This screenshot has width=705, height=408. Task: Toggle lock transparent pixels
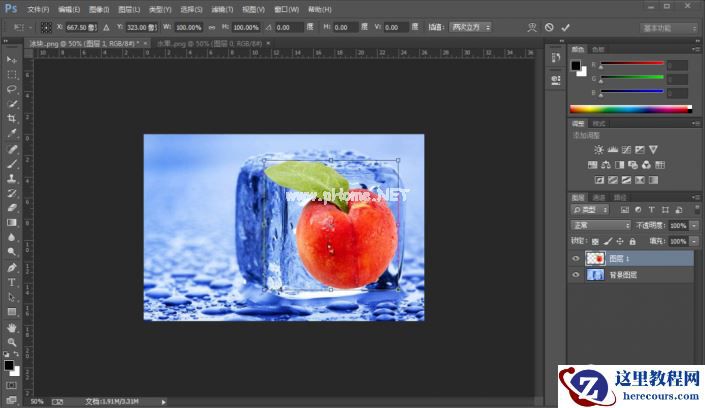click(595, 242)
